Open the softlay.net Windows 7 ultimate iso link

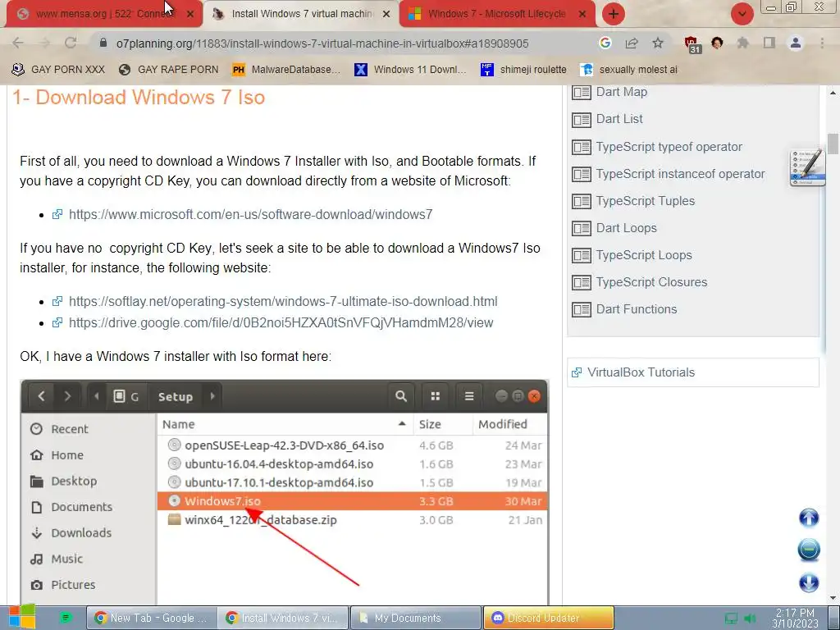283,301
